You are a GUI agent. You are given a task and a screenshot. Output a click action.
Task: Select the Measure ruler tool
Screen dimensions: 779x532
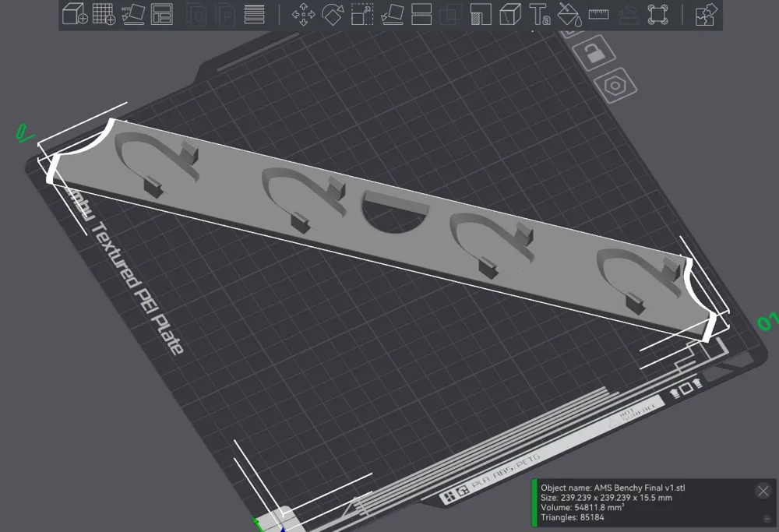click(598, 14)
